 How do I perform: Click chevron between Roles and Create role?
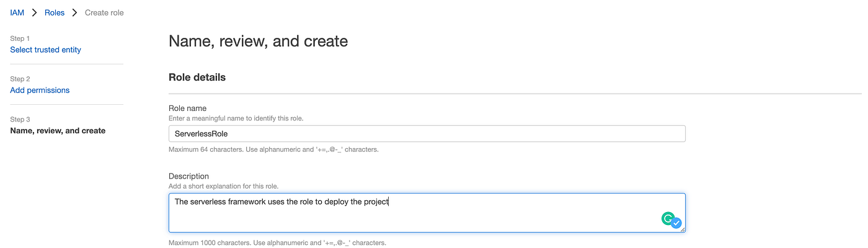point(74,12)
